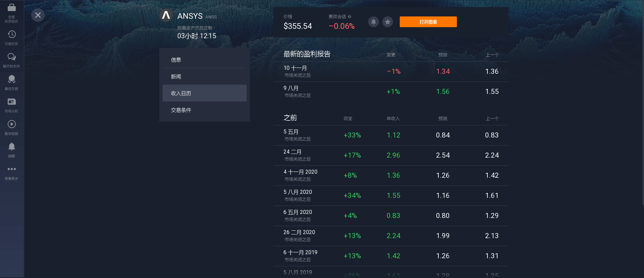Click the 5 八月 2020 row
Screen dimensions: 644x278
[391, 196]
